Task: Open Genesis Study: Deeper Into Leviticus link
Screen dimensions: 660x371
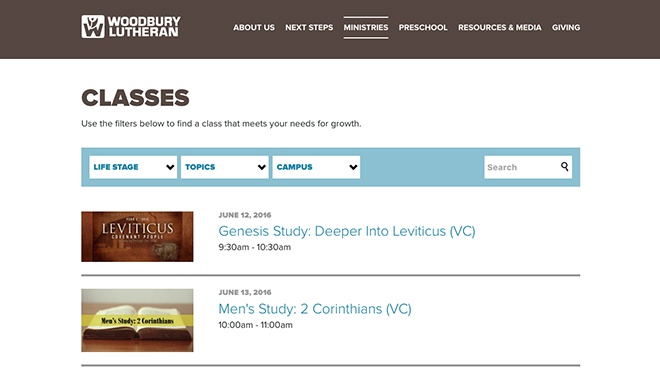Action: [346, 231]
